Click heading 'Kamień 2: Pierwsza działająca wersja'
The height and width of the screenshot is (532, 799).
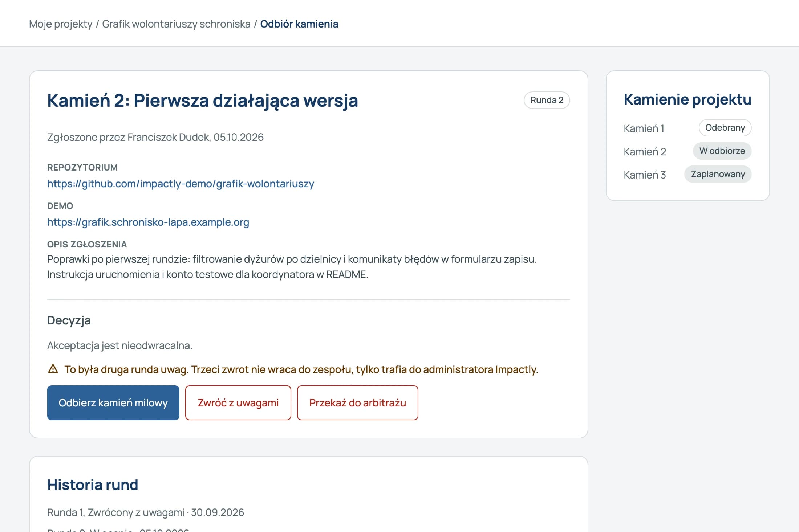[203, 101]
